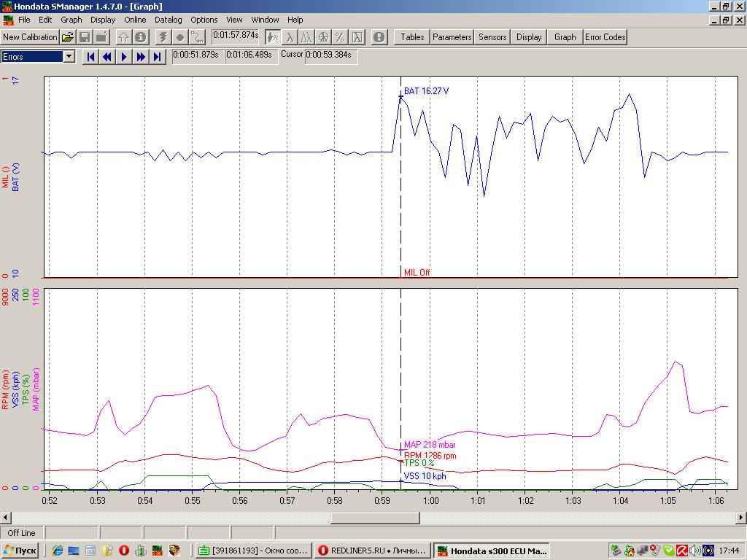Click the graph start time field 0:00:51.879s
Screen dimensions: 747x560
click(x=197, y=55)
